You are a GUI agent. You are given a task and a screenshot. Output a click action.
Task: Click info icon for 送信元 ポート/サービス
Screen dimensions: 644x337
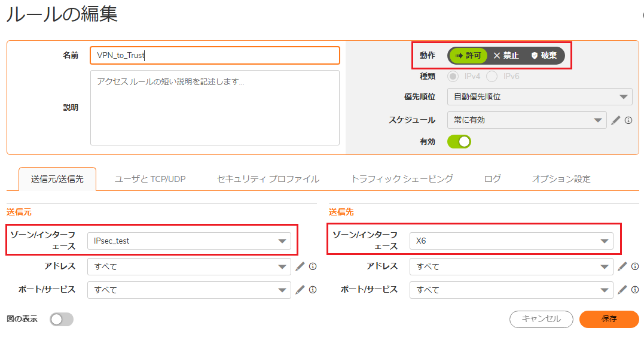click(x=313, y=290)
